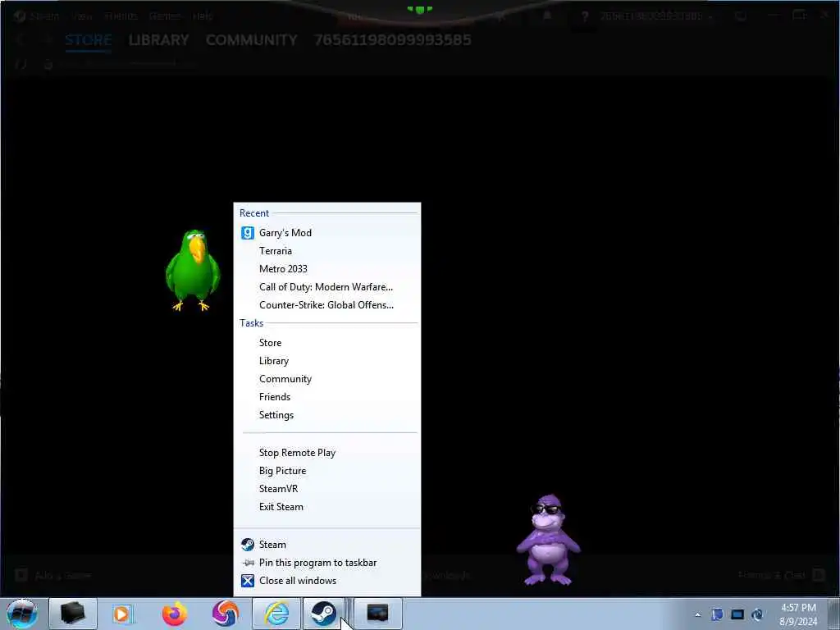Click the Steam taskbar button
The height and width of the screenshot is (630, 840).
click(x=324, y=614)
